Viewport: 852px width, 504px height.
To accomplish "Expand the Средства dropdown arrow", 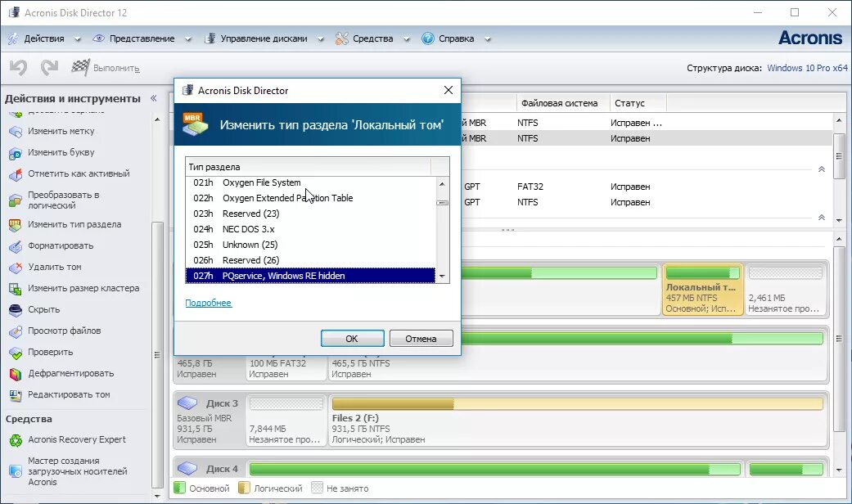I will coord(407,39).
